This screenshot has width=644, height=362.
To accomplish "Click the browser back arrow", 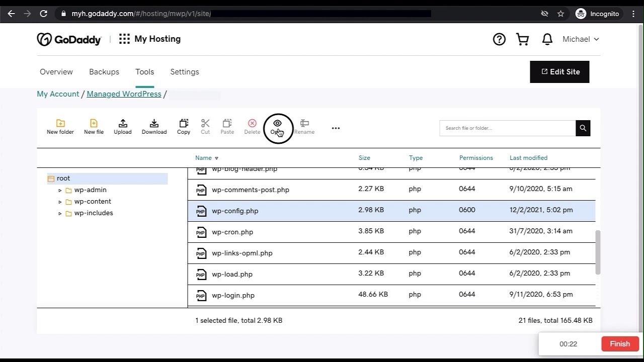I will pyautogui.click(x=11, y=14).
